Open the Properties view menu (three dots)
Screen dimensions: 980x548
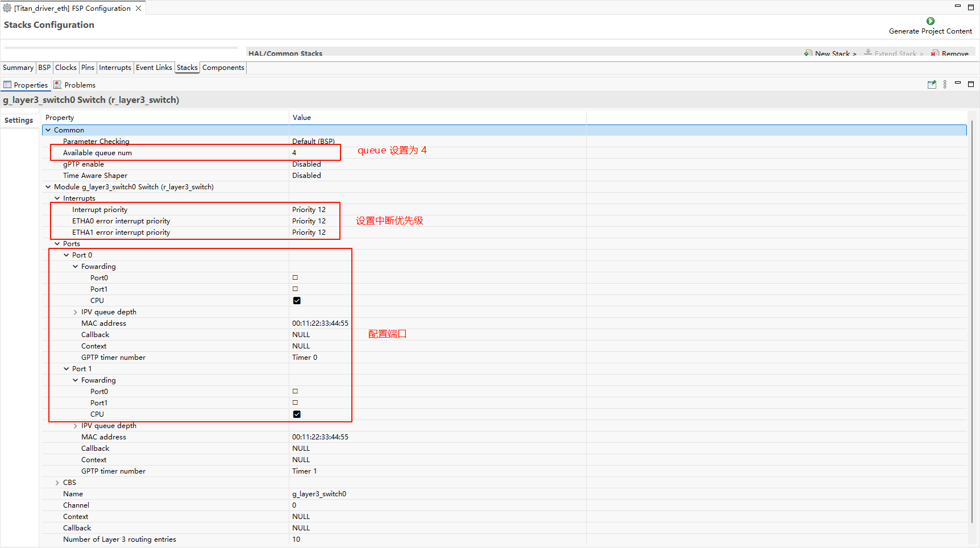click(945, 85)
